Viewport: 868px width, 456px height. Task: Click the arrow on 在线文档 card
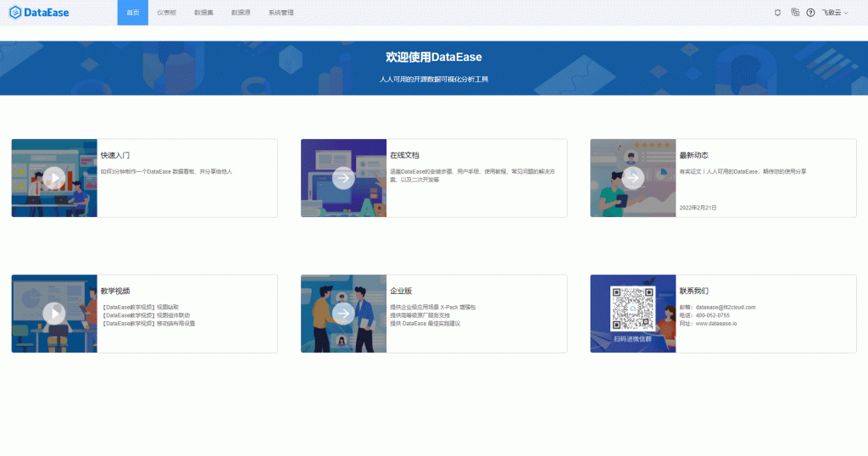[x=343, y=178]
